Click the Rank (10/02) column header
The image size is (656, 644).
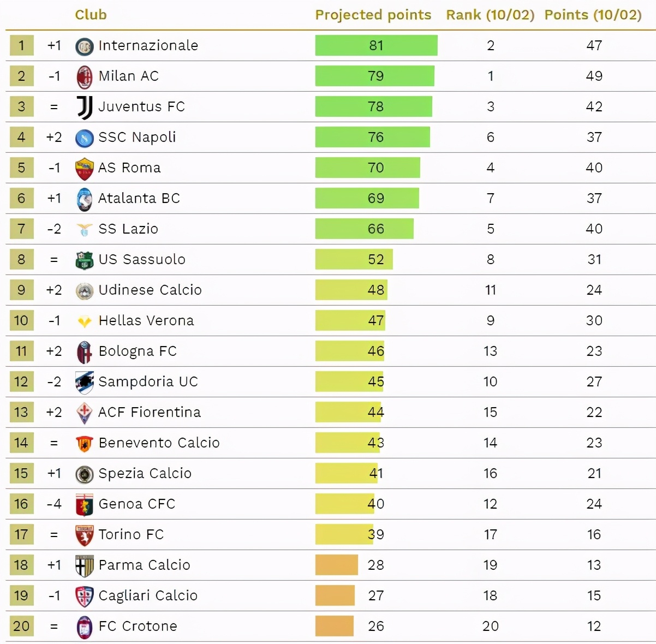click(490, 15)
